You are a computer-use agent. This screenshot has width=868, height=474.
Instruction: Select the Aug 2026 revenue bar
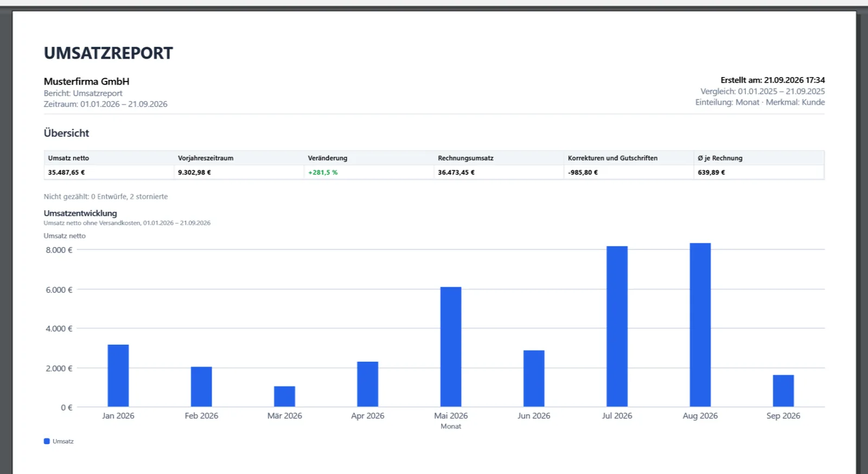700,325
